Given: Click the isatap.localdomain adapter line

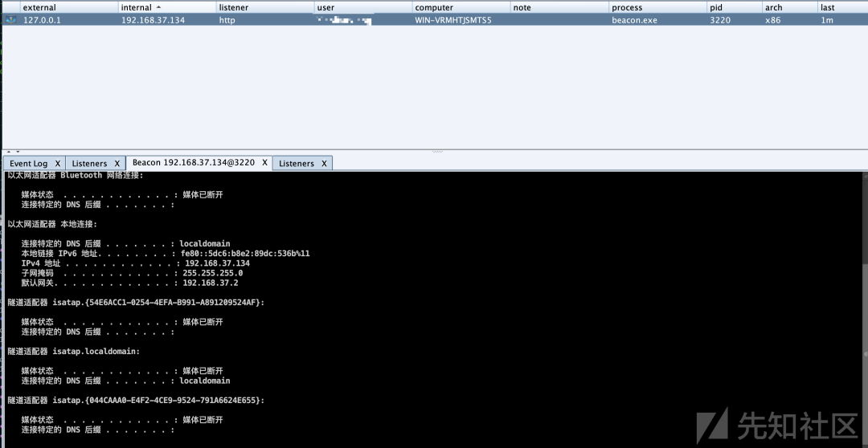Looking at the screenshot, I should [74, 351].
